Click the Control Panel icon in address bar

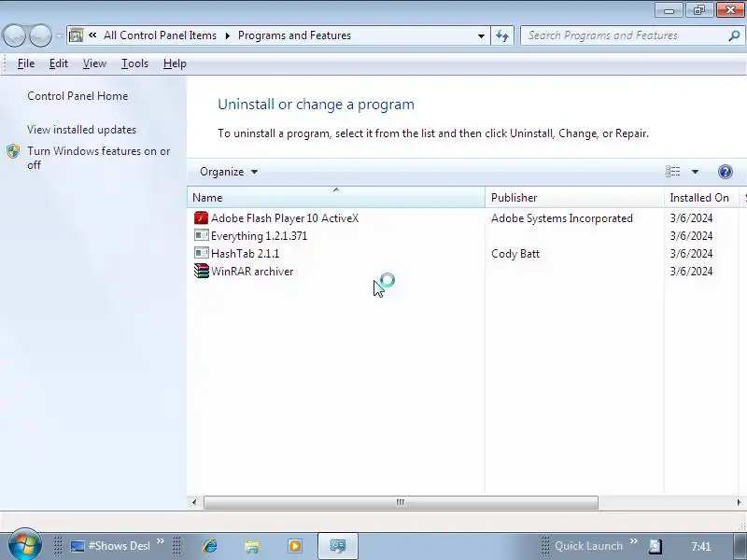tap(76, 35)
